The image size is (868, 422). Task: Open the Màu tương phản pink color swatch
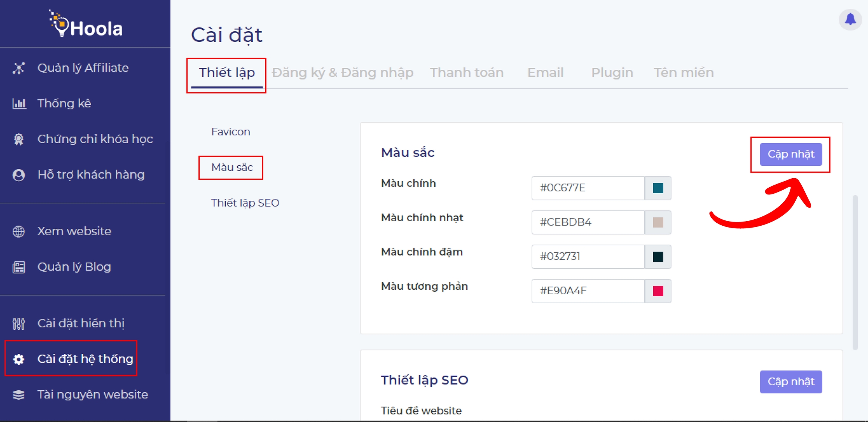click(658, 291)
